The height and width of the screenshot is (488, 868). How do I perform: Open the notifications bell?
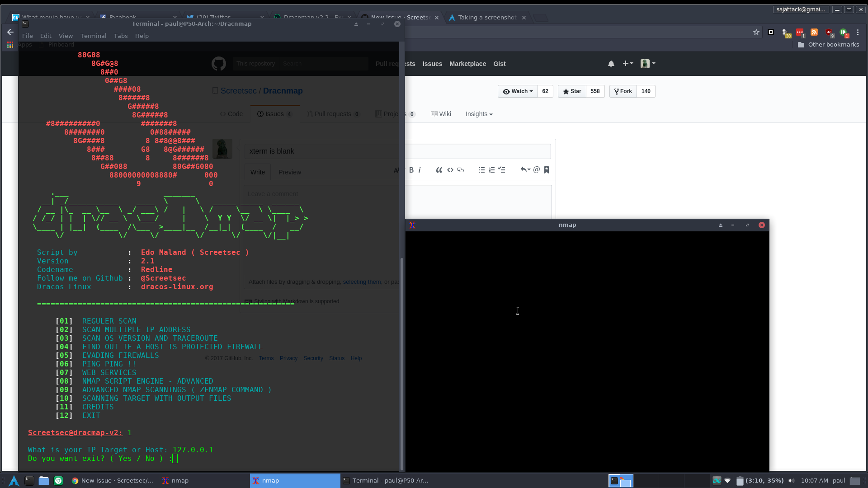click(x=611, y=64)
